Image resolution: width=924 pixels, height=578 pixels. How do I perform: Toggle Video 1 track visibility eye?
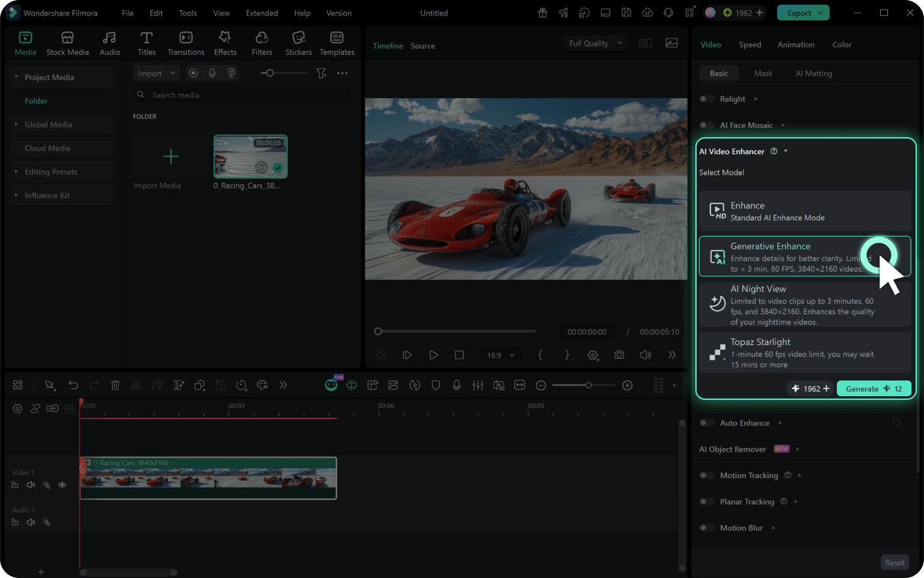62,485
